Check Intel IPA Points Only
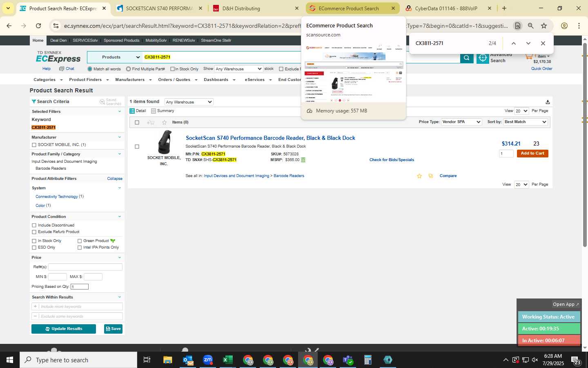The height and width of the screenshot is (368, 588). 80,248
